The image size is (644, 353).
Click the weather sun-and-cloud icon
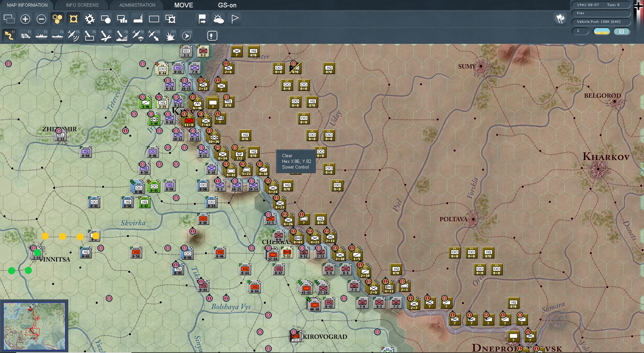pyautogui.click(x=219, y=19)
